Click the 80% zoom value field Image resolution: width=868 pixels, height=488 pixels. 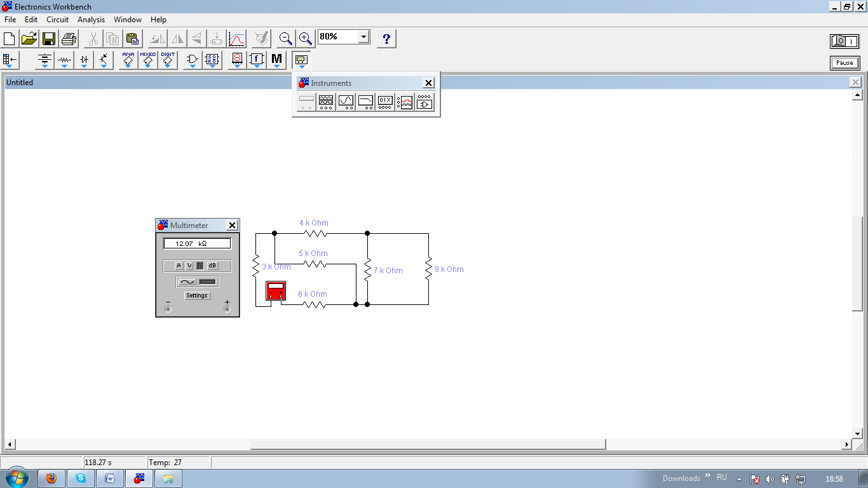pos(338,37)
